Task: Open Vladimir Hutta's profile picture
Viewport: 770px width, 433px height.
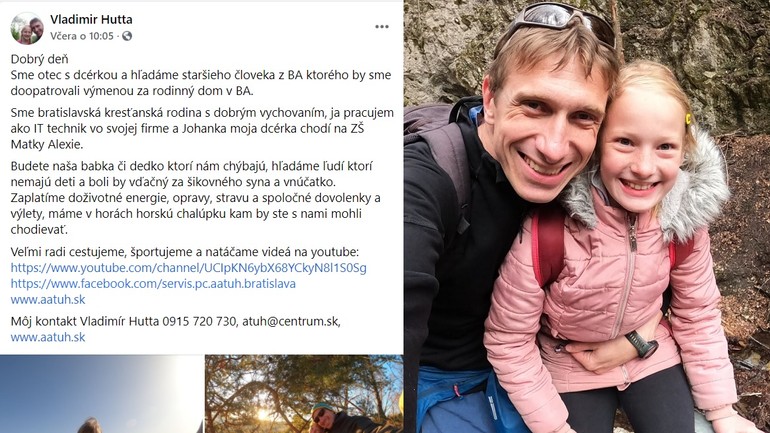Action: click(27, 28)
